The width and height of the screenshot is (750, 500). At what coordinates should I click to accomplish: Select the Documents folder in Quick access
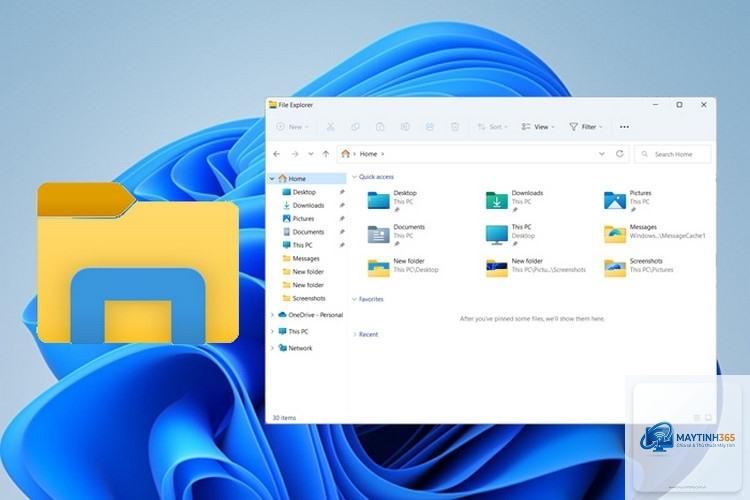tap(397, 234)
